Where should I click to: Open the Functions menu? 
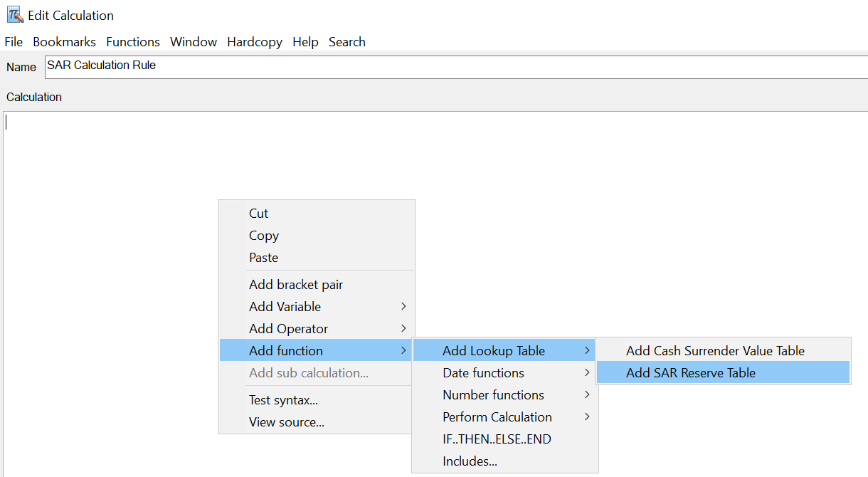pos(133,42)
